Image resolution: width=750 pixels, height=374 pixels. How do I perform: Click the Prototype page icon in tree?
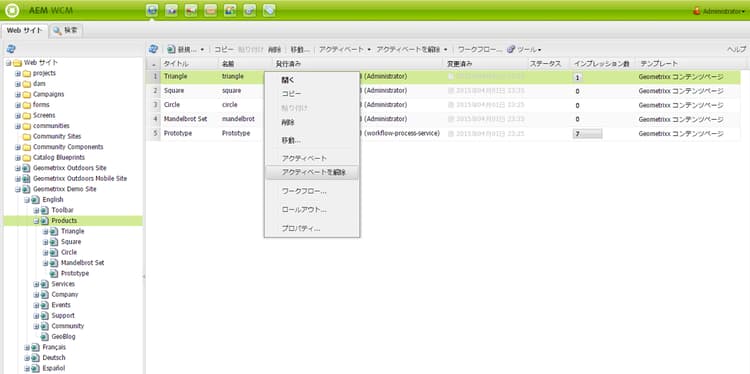[54, 274]
